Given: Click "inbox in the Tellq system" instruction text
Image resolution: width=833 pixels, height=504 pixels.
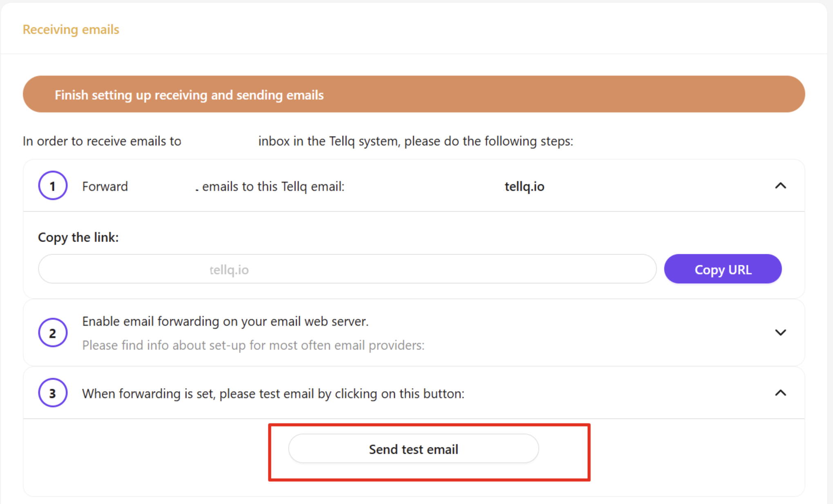Looking at the screenshot, I should 415,141.
